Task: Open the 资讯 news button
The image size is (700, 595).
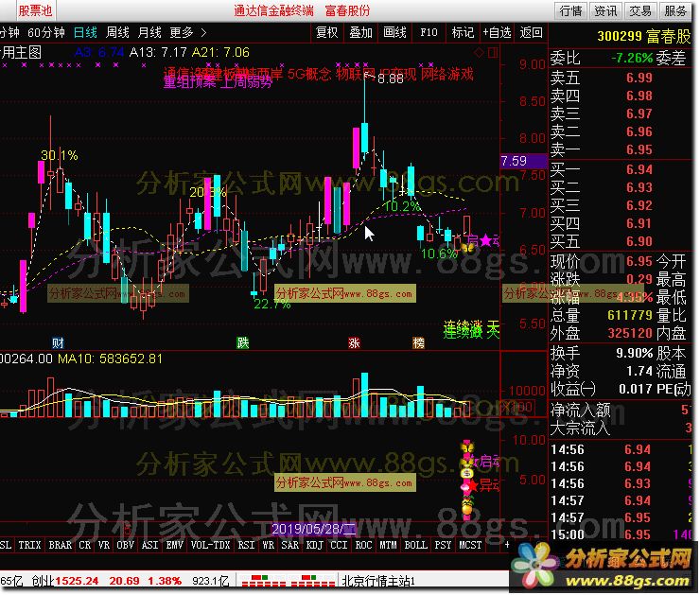Action: (x=604, y=10)
